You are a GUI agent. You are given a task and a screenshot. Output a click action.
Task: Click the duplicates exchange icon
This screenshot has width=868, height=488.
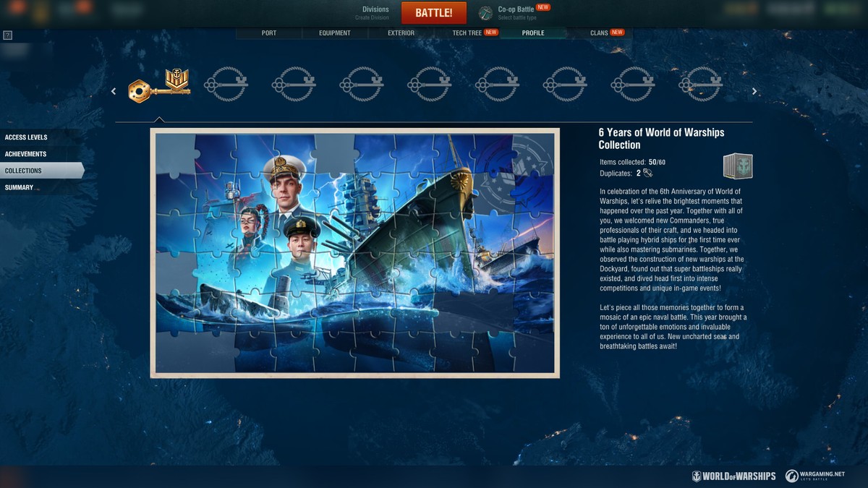point(648,173)
